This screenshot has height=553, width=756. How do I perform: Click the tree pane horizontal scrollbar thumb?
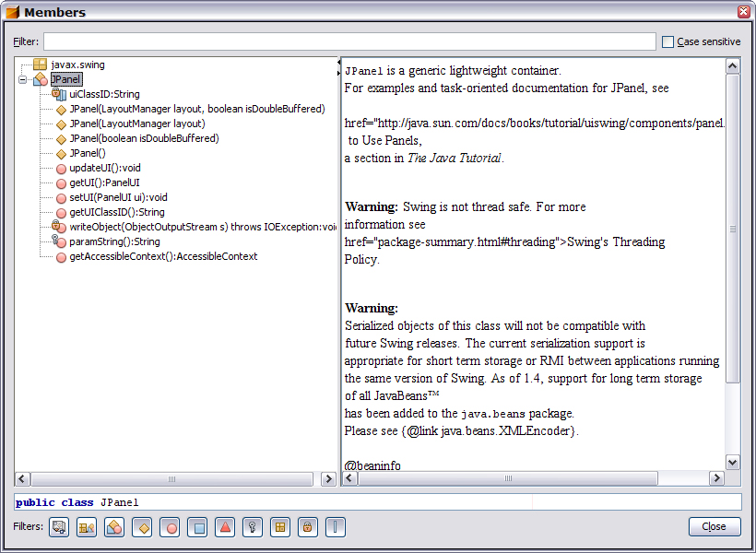pyautogui.click(x=171, y=478)
